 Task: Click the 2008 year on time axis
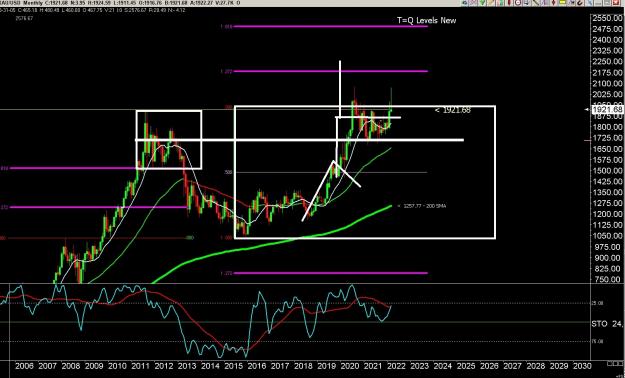[x=71, y=366]
